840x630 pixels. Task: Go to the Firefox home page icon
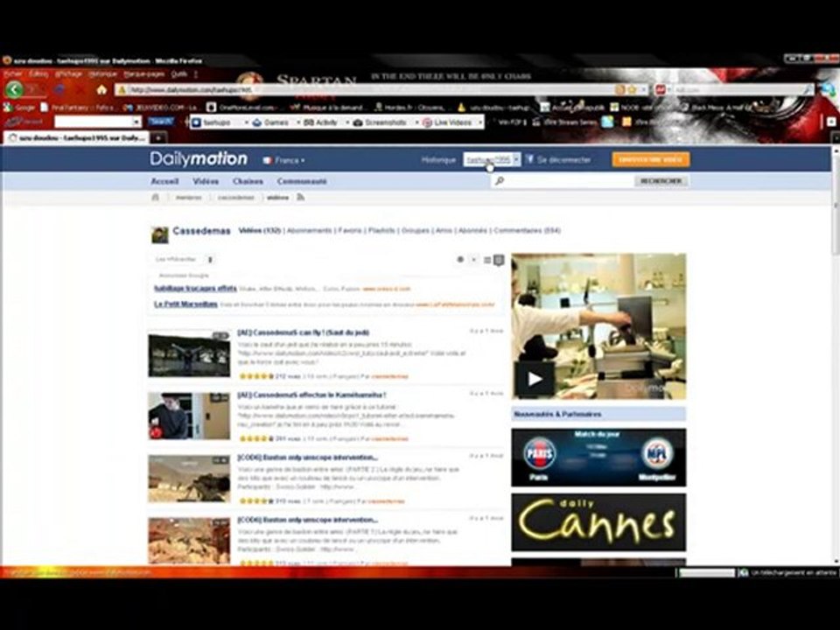(x=101, y=89)
